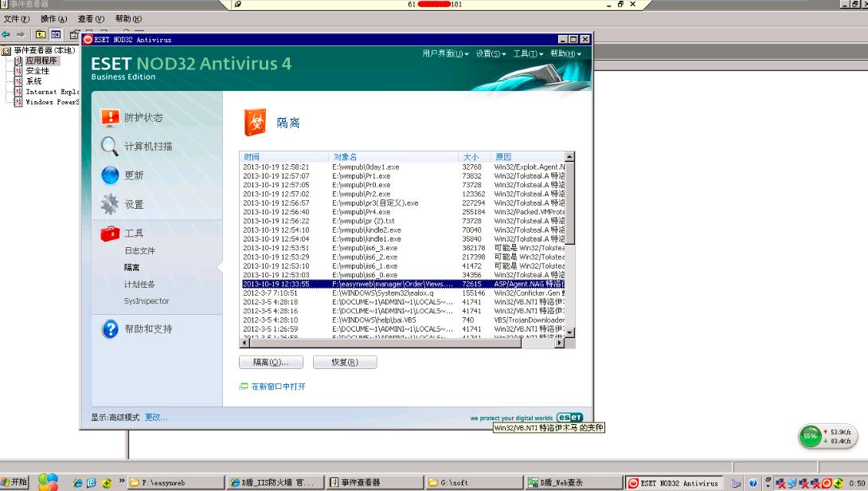Select row E:\WINDOWS\System32\ealox.q
Screen dimensions: 868x491
click(x=403, y=293)
